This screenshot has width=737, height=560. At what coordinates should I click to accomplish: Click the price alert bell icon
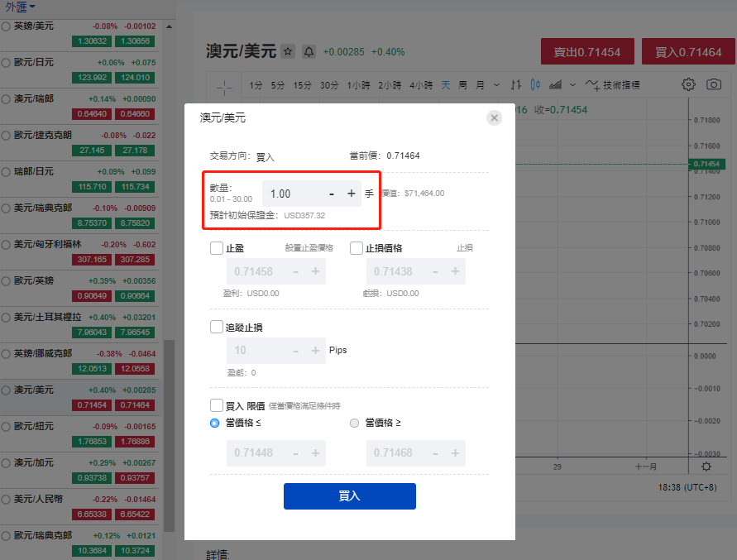click(309, 51)
